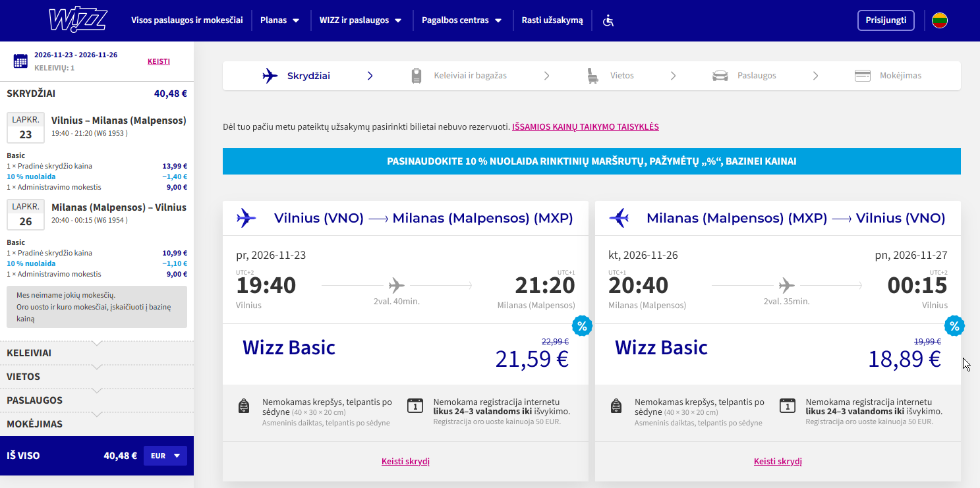Click arrival time 00:15
This screenshot has width=980, height=488.
tap(917, 285)
